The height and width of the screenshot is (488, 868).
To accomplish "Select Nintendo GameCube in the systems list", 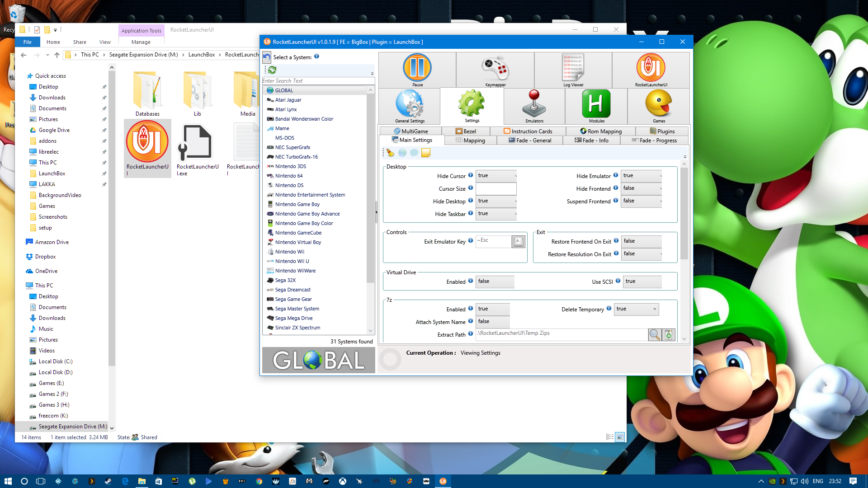I will (x=298, y=233).
